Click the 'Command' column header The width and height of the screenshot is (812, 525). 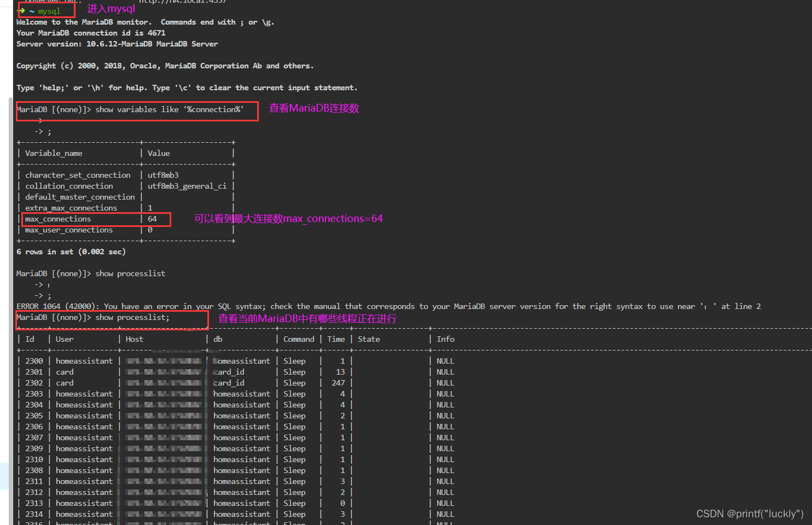(x=299, y=339)
